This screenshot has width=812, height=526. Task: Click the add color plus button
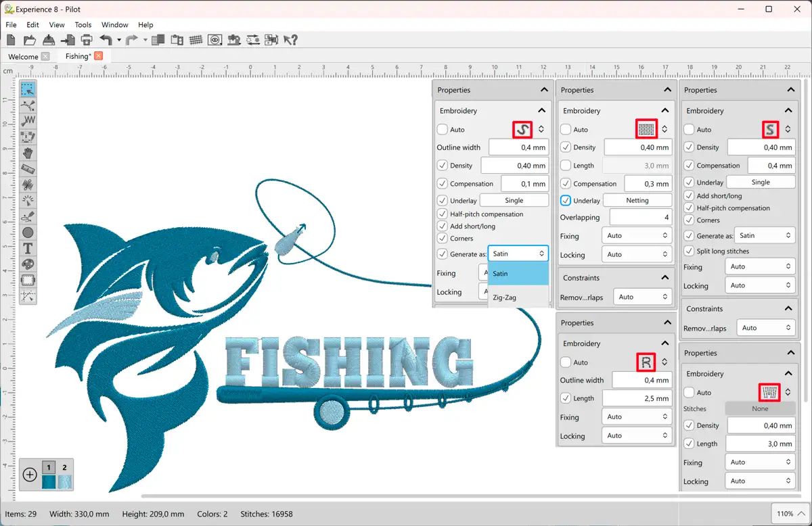coord(30,475)
